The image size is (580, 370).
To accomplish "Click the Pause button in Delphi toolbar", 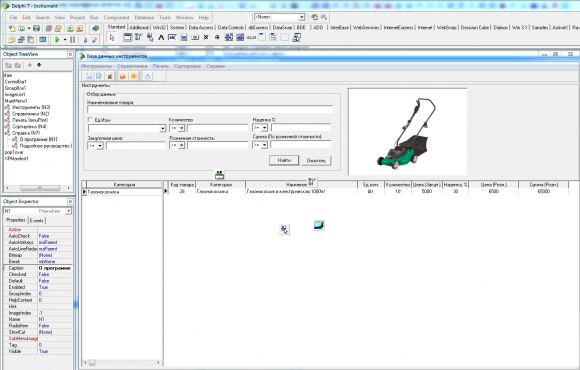I will click(x=72, y=39).
